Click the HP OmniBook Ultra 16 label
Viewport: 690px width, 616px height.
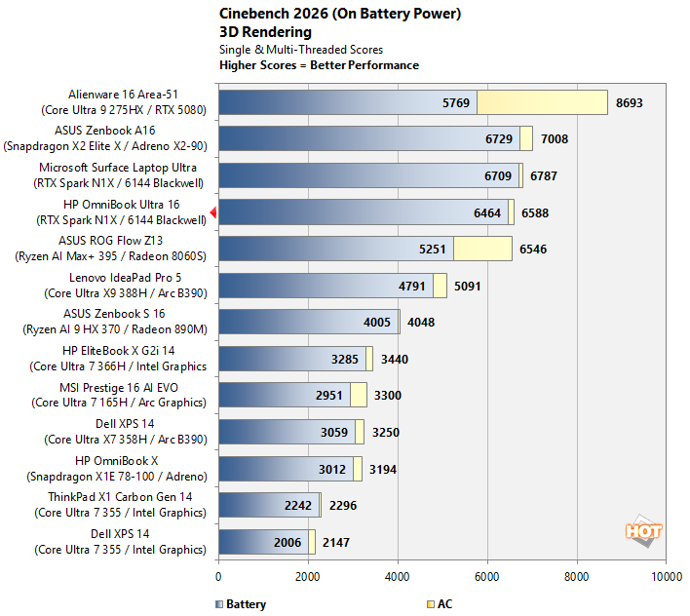coord(121,212)
